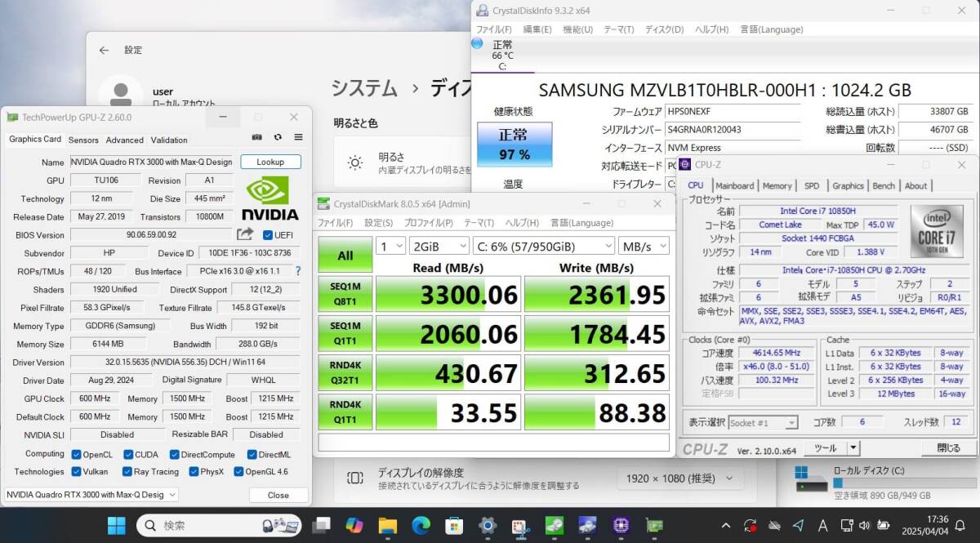
Task: Click the NVIDIA logo in GPU-Z
Action: click(271, 199)
